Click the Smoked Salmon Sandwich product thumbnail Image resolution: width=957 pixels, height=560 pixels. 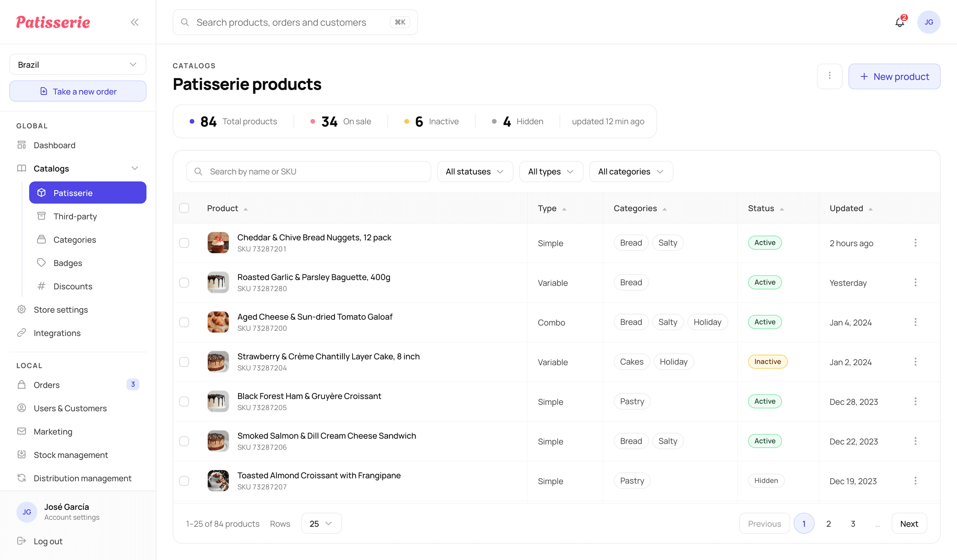(x=218, y=441)
